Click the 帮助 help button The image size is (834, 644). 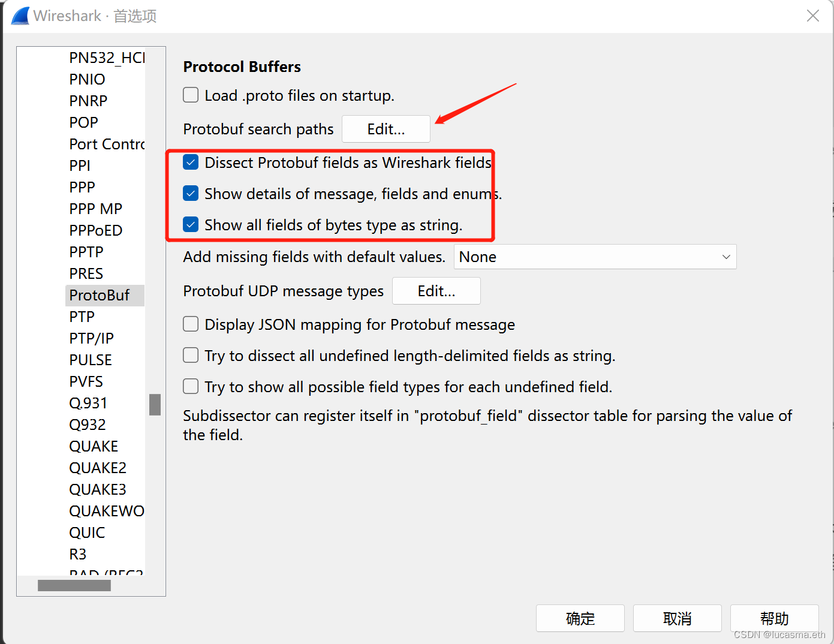pos(775,618)
